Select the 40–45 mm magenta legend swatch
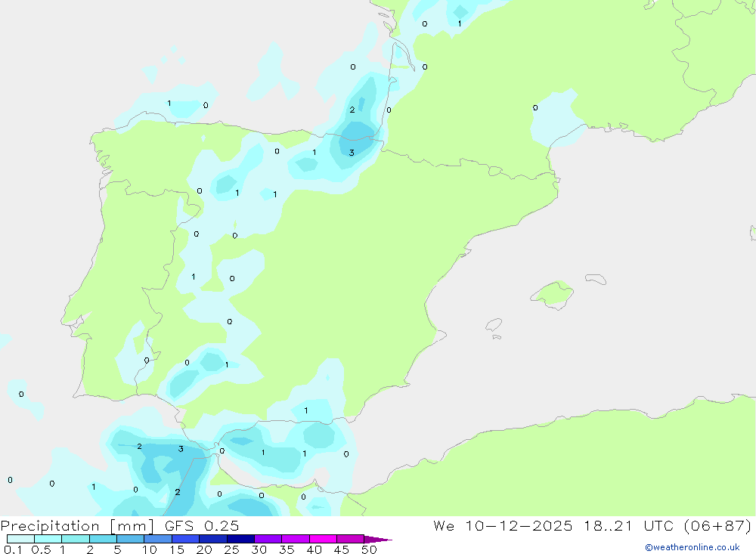This screenshot has width=756, height=554. 323,539
